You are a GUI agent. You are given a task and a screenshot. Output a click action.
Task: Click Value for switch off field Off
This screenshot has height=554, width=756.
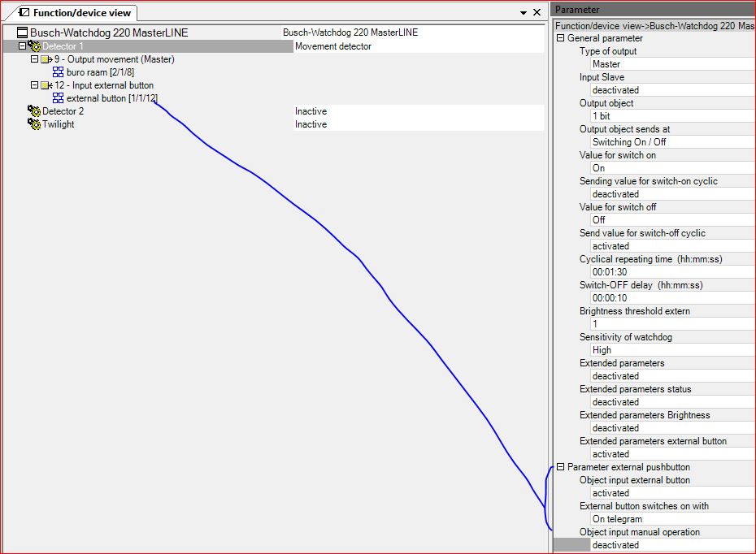(673, 220)
